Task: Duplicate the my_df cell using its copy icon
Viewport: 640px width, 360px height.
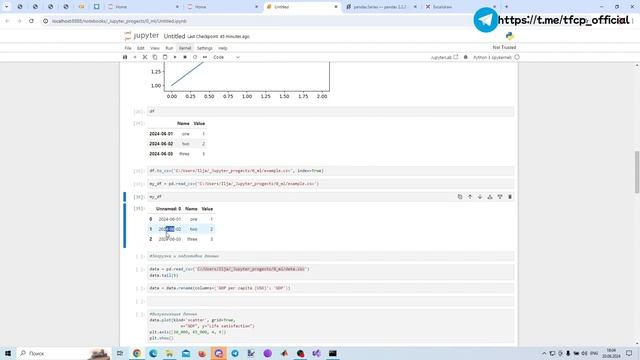Action: click(460, 197)
